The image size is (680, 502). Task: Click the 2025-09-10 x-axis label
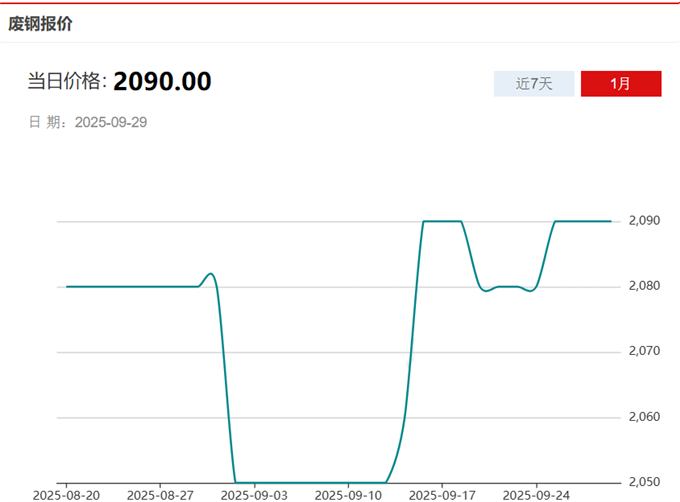click(x=348, y=494)
